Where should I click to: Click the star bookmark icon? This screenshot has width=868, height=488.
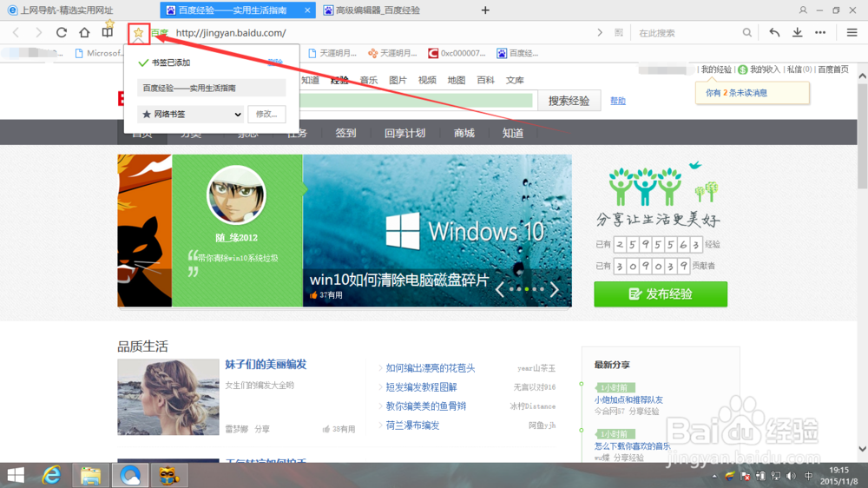pyautogui.click(x=138, y=33)
